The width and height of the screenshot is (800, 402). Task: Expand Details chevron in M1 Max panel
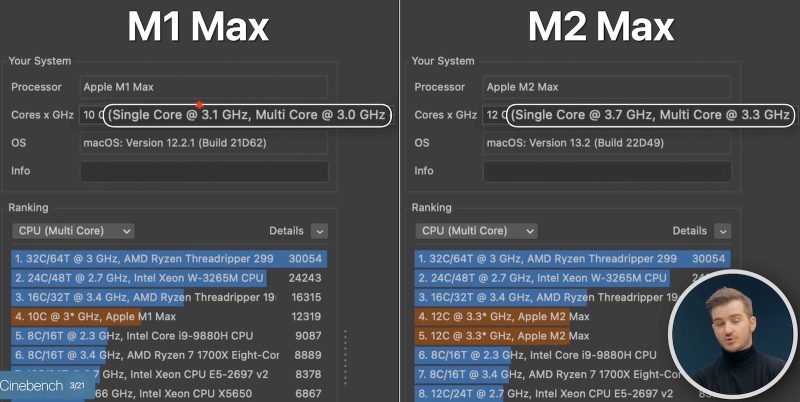319,231
